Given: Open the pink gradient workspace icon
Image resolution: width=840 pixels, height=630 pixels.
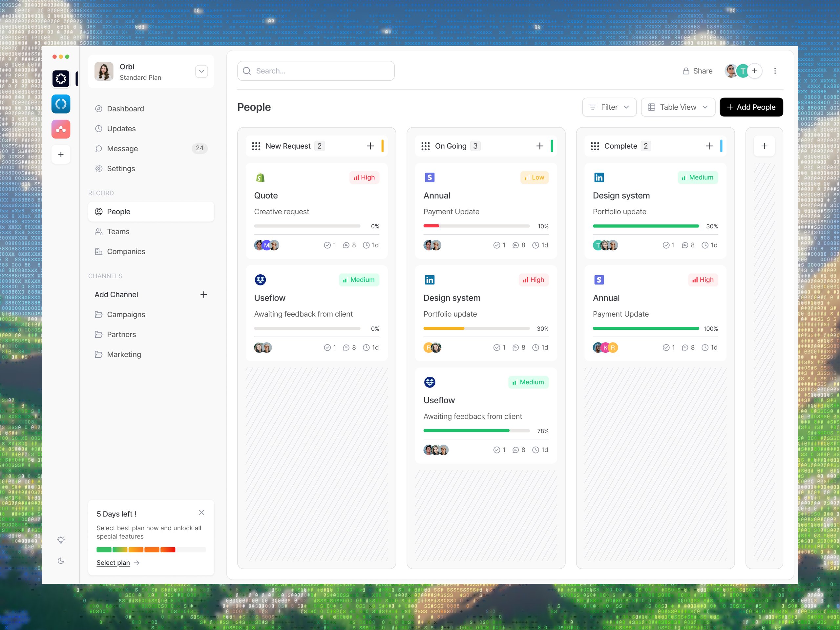Looking at the screenshot, I should click(61, 129).
